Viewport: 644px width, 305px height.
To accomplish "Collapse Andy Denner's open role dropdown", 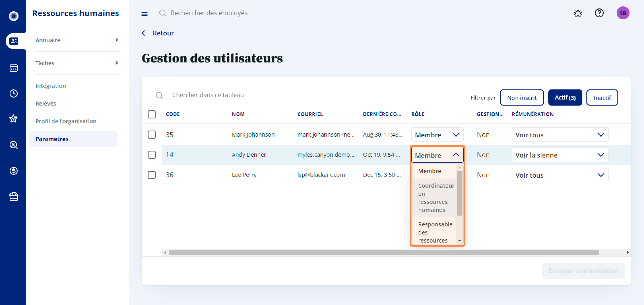I will coord(437,155).
